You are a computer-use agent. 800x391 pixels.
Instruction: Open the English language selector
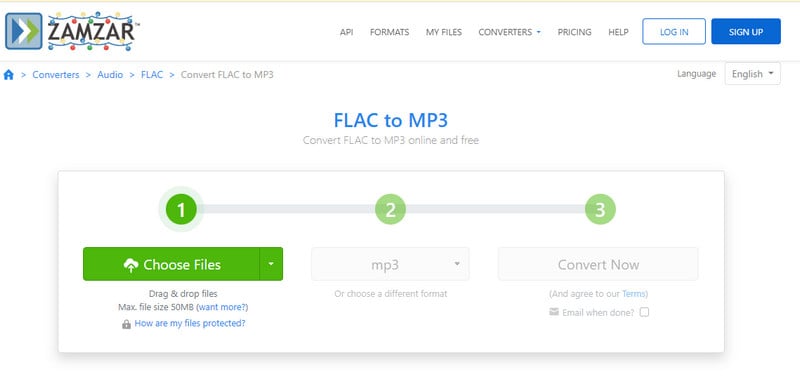(752, 74)
